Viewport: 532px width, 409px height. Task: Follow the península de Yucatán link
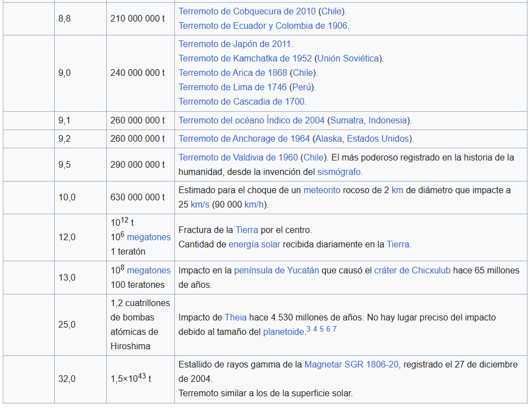tap(276, 270)
